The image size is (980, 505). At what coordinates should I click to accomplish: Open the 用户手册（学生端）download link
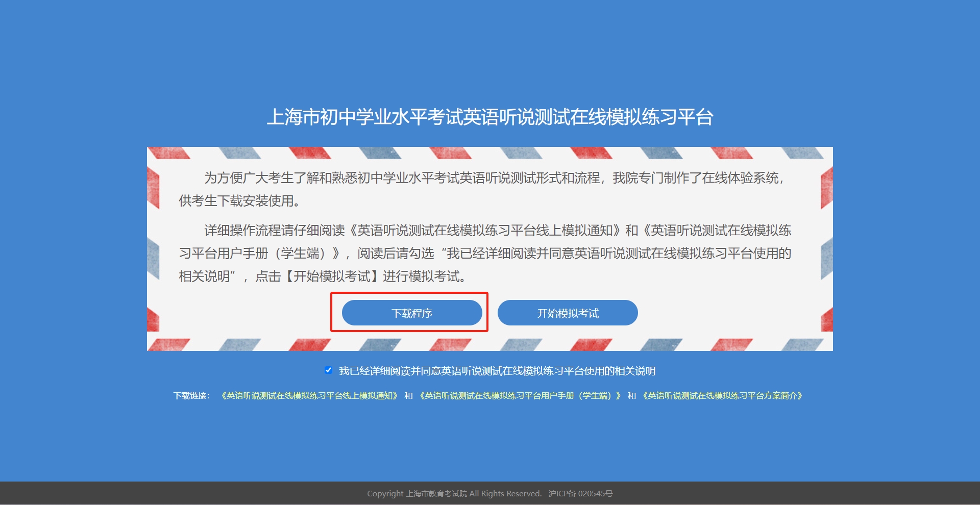[520, 396]
